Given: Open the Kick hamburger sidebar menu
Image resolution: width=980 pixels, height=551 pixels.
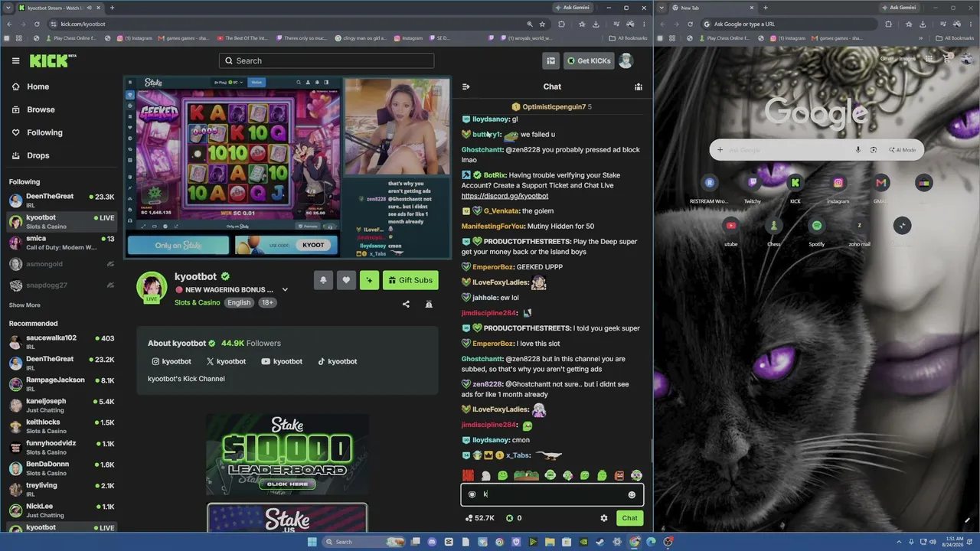Looking at the screenshot, I should click(15, 60).
